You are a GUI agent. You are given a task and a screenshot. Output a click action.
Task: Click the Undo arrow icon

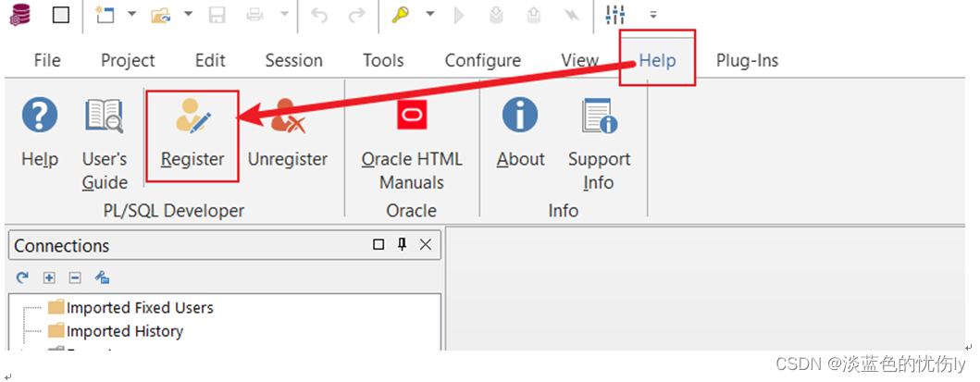point(319,15)
